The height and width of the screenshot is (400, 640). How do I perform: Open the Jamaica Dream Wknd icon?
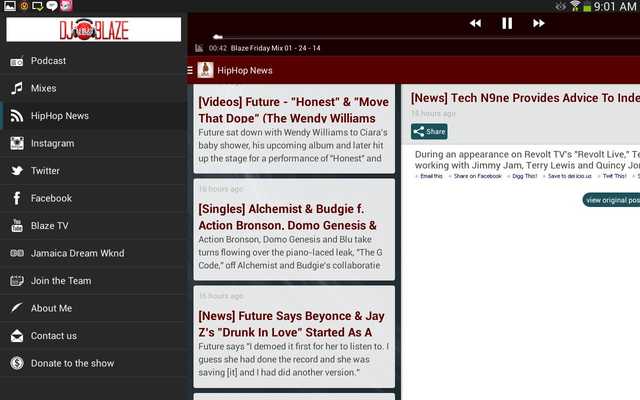click(17, 253)
